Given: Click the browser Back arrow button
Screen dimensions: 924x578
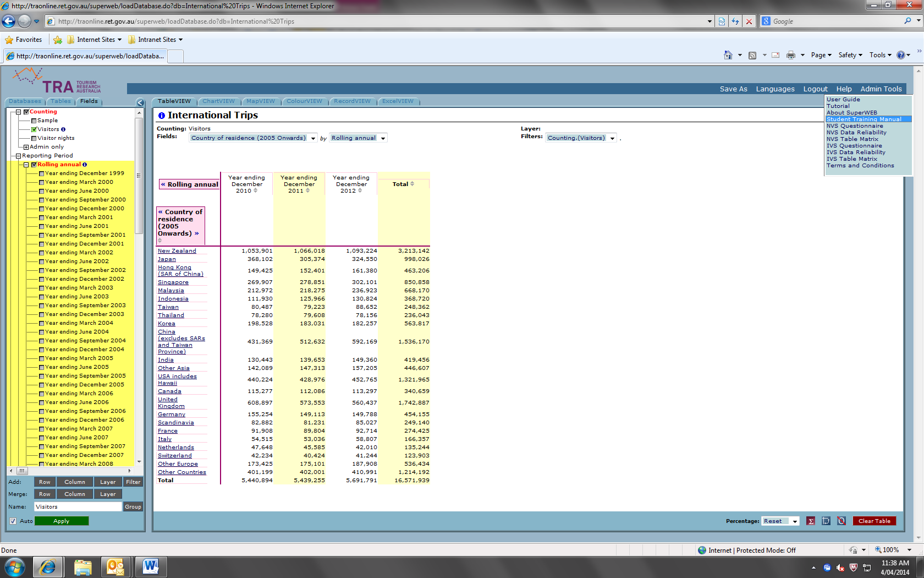Looking at the screenshot, I should pos(8,21).
